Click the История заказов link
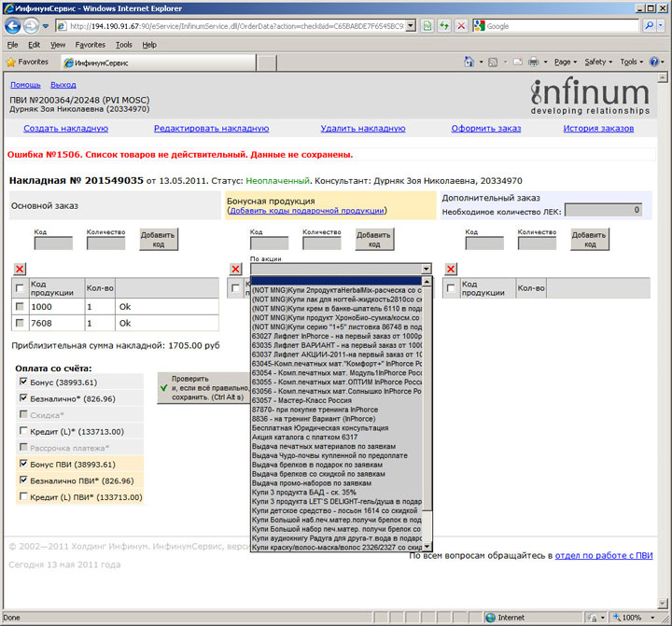 (598, 129)
